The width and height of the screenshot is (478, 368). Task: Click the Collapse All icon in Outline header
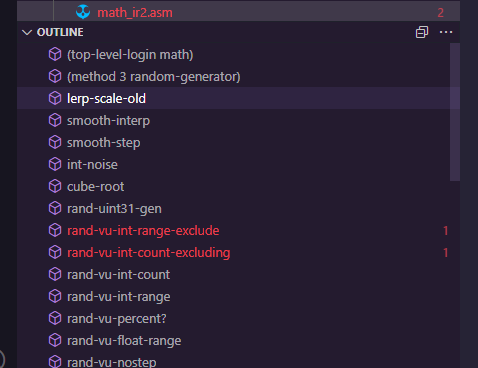coord(422,32)
